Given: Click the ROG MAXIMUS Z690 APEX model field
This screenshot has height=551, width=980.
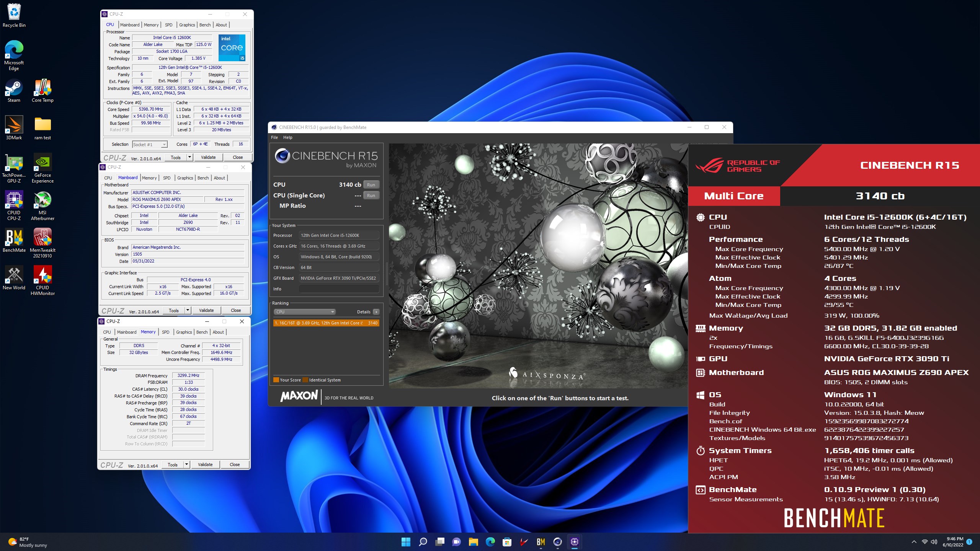Looking at the screenshot, I should 167,199.
